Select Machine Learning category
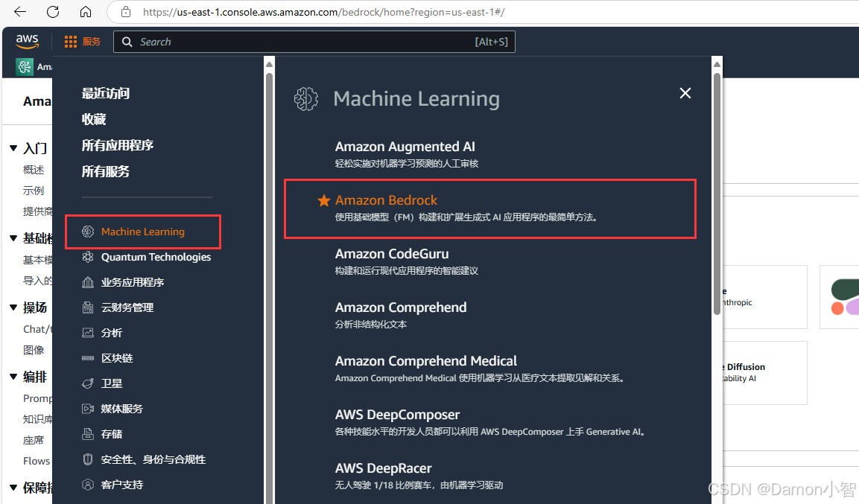Viewport: 859px width, 504px height. [x=143, y=232]
